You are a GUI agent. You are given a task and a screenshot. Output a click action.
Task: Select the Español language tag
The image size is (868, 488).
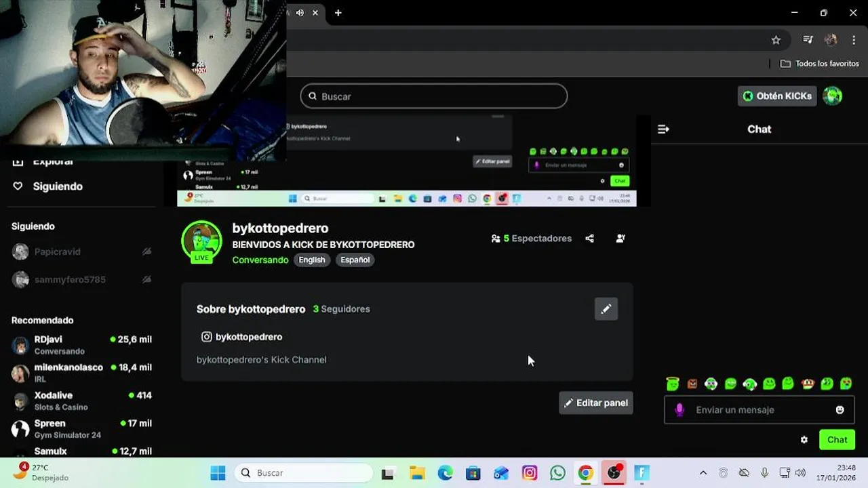tap(355, 260)
